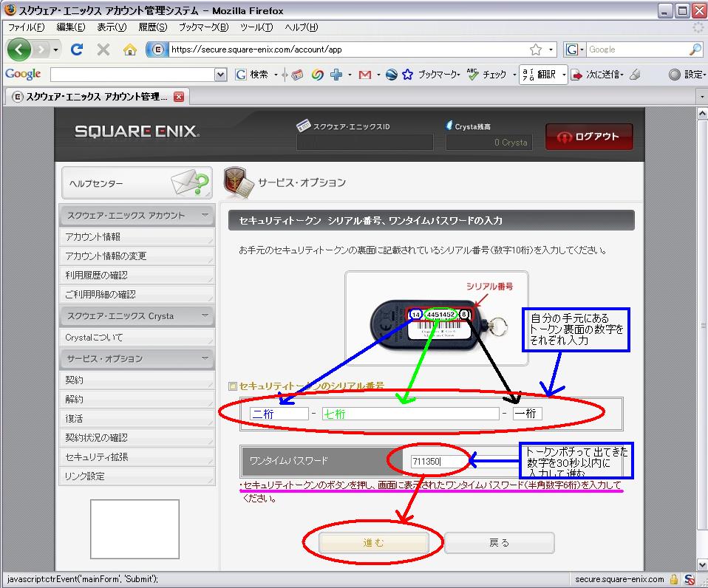Click the seven-digit serial number field
The width and height of the screenshot is (708, 588).
(410, 414)
